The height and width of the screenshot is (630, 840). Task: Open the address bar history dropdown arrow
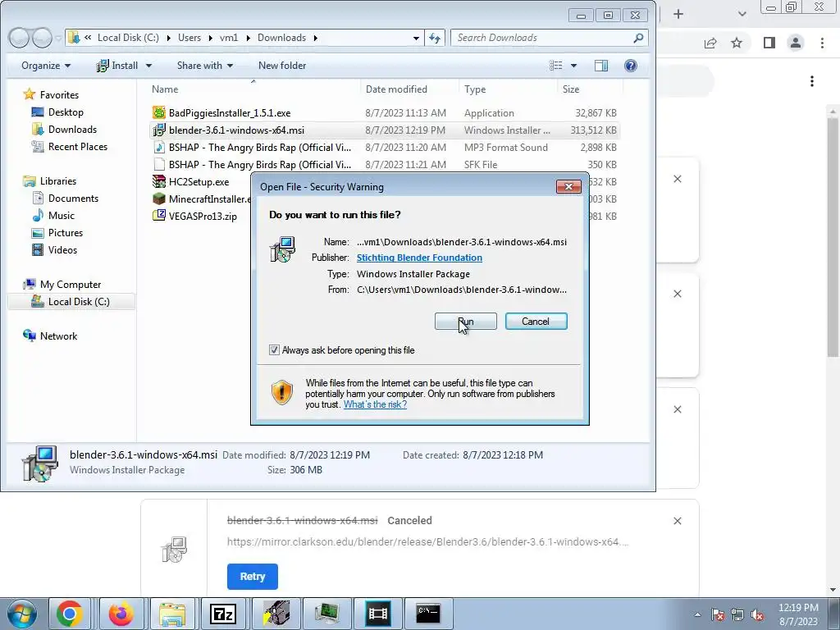416,38
